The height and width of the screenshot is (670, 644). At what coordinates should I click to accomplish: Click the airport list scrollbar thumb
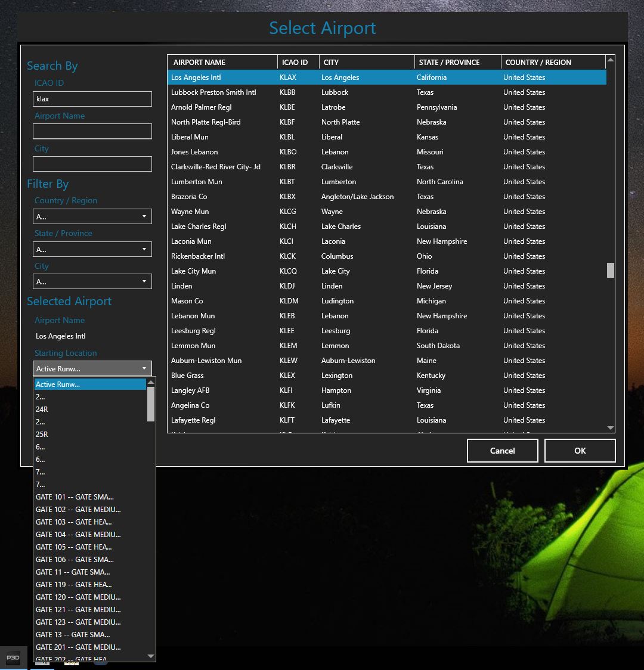[611, 271]
